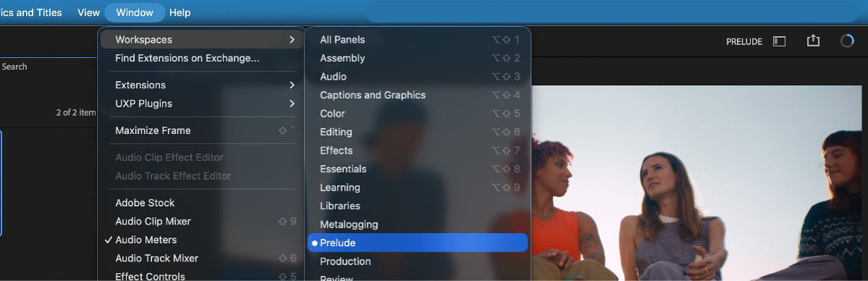The height and width of the screenshot is (281, 868).
Task: Select the active Prelude workspace
Action: pyautogui.click(x=418, y=243)
